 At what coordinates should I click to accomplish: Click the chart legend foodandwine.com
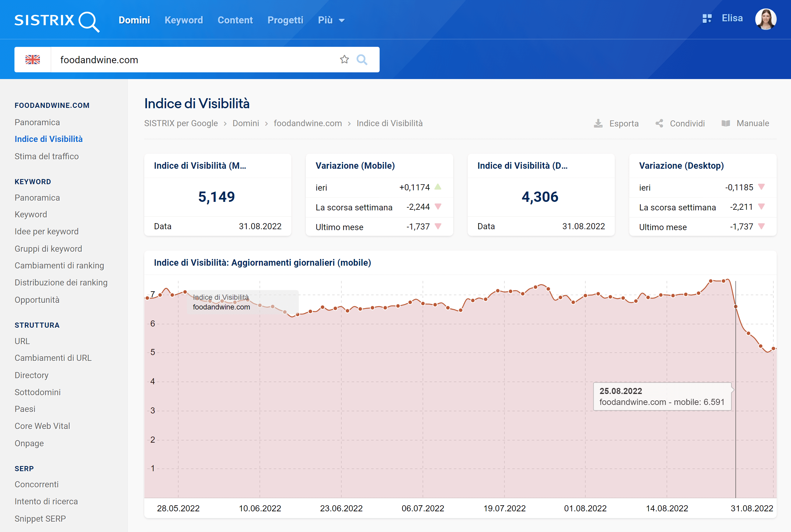tap(221, 307)
